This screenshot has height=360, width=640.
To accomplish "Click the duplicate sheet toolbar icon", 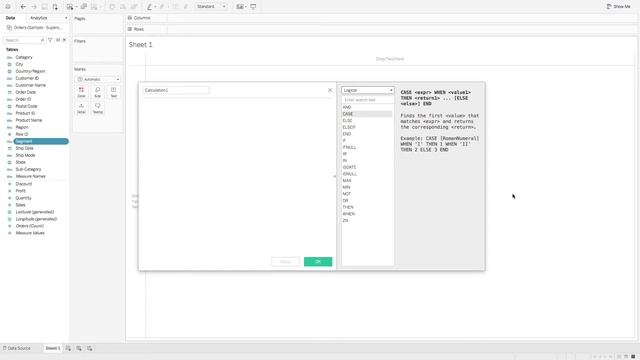I will click(84, 7).
